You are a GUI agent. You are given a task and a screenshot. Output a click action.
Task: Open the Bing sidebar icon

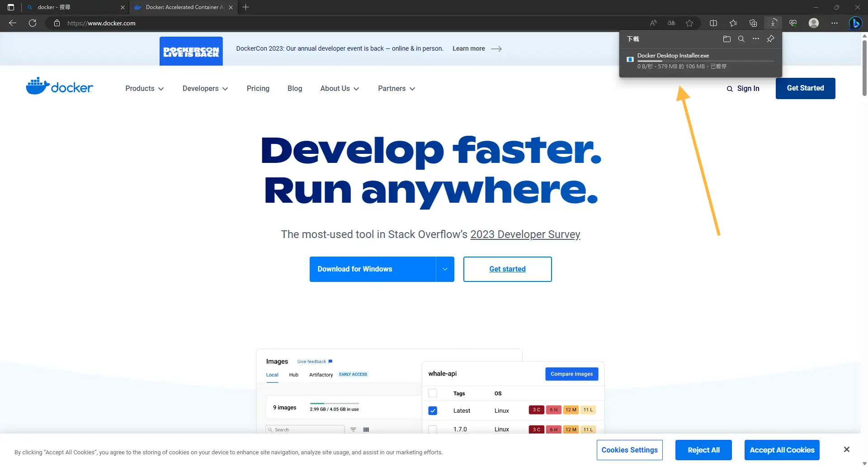click(x=855, y=23)
